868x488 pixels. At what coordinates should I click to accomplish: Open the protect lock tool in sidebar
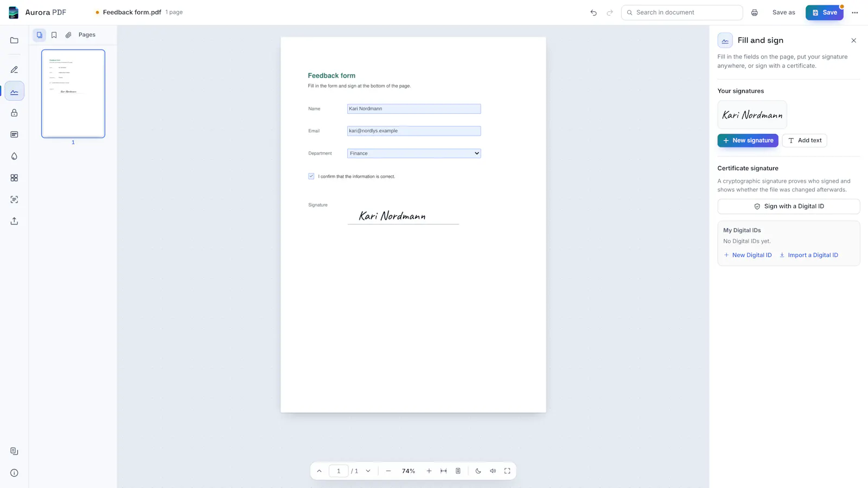(14, 113)
